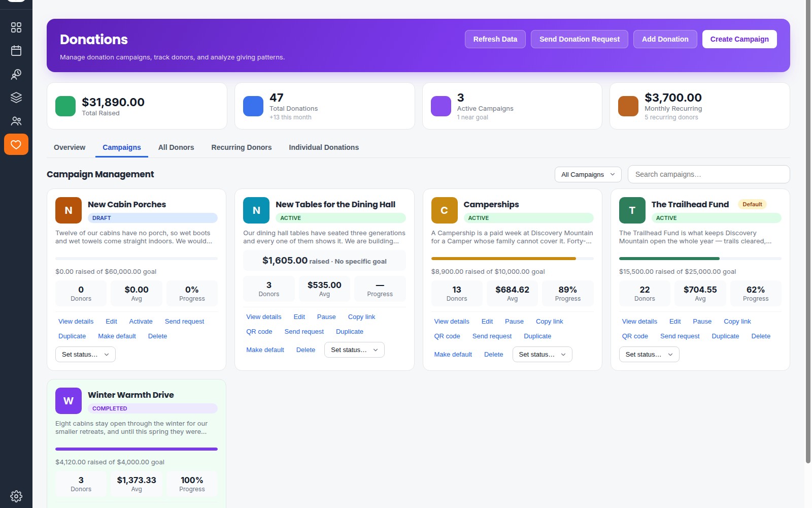Open Set status dropdown for Dining Hall campaign

tap(354, 350)
